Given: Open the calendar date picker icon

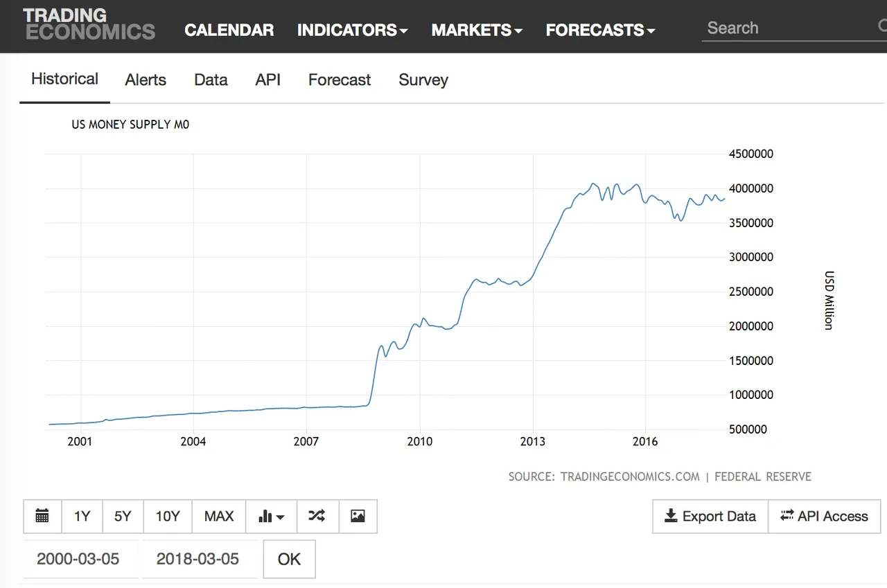Looking at the screenshot, I should pyautogui.click(x=42, y=516).
